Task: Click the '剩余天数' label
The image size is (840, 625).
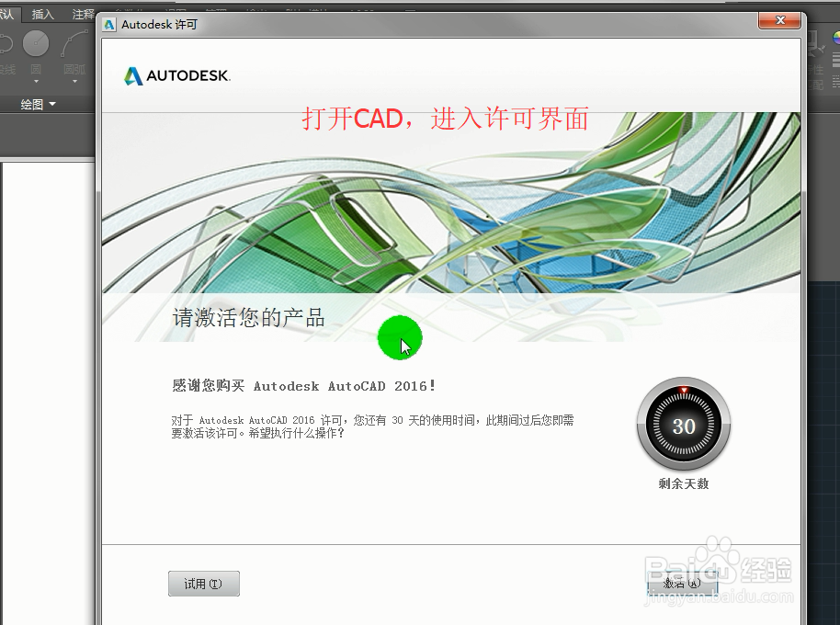Action: pyautogui.click(x=684, y=483)
